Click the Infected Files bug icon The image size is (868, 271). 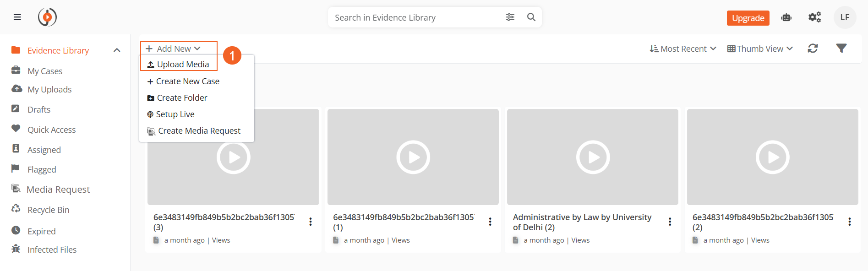click(x=16, y=249)
